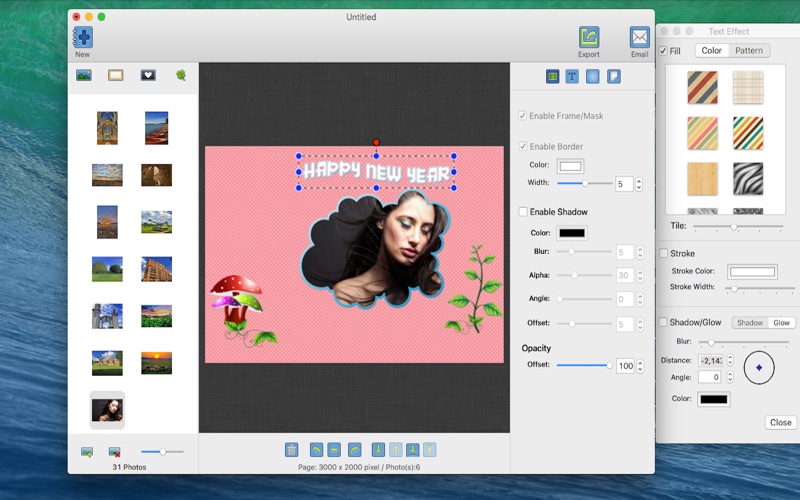Select the zebra stripe pattern swatch
800x500 pixels.
coord(748,179)
